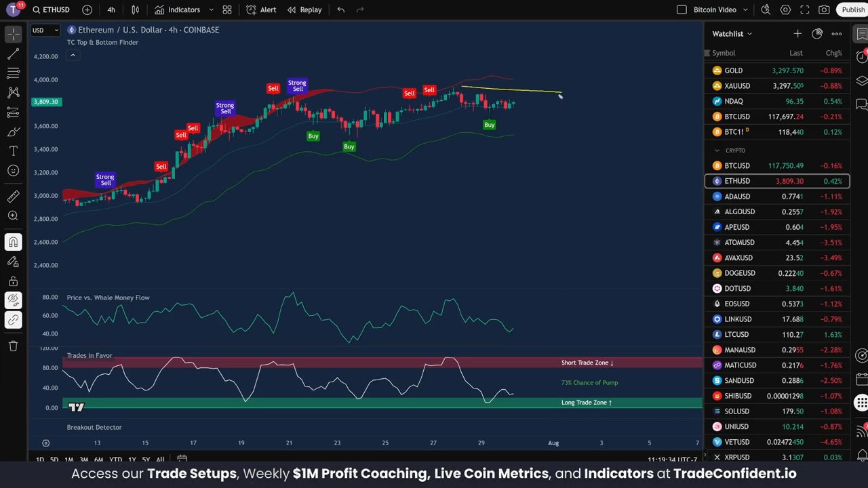Open watchlist more options menu
This screenshot has width=868, height=488.
tap(837, 34)
